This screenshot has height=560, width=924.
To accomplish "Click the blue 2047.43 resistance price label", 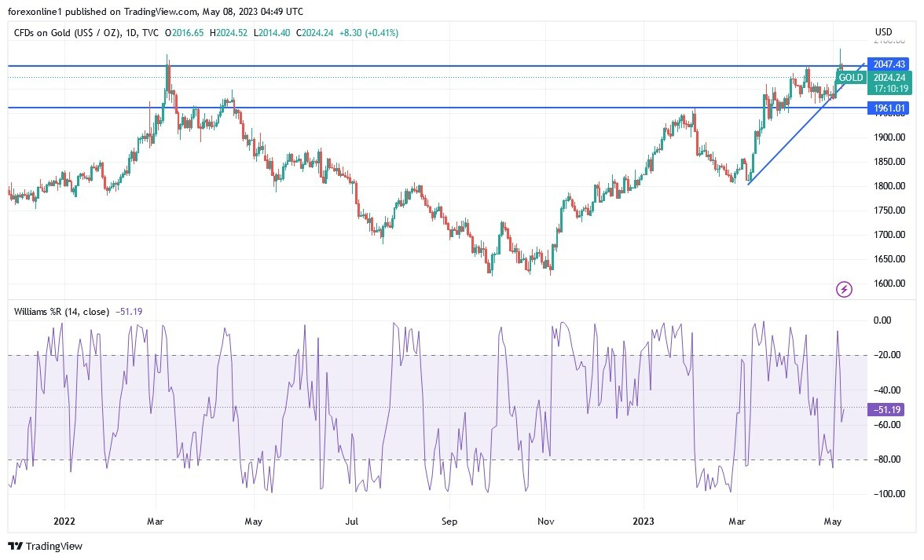I will pos(889,64).
